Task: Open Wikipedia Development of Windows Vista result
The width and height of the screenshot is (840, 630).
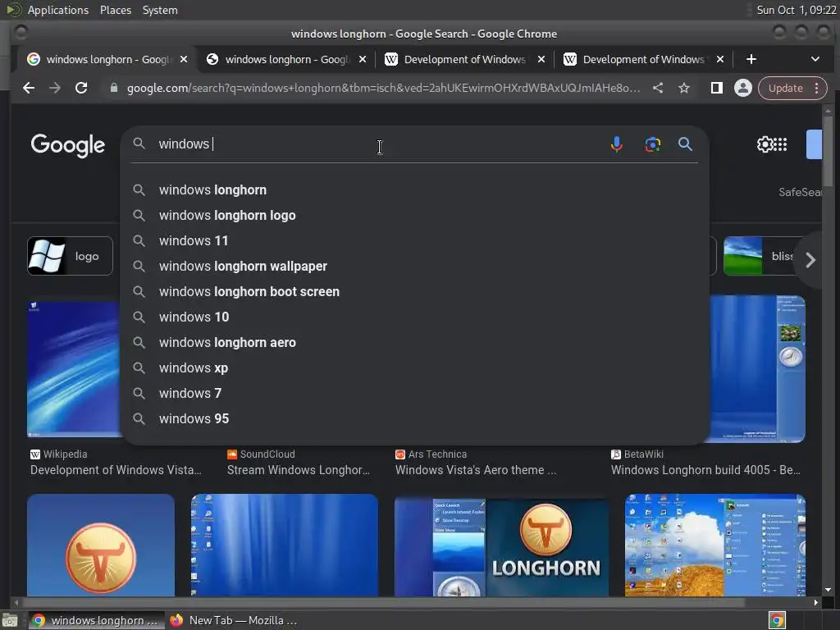Action: pyautogui.click(x=116, y=470)
